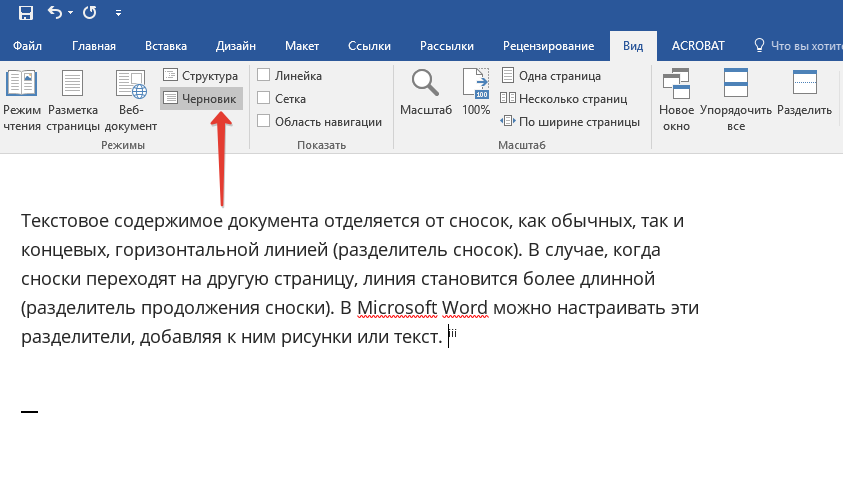Open the Quick Access Toolbar customize menu

click(118, 13)
